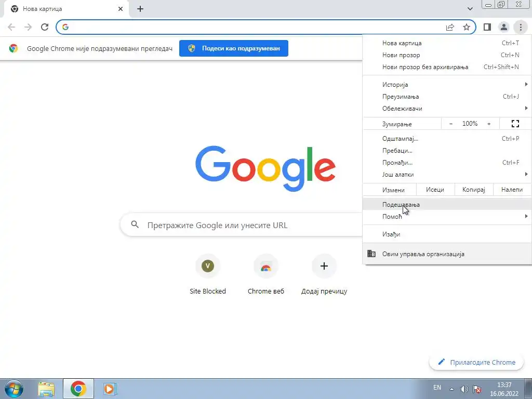Expand the Обележивачи submenu
This screenshot has width=532, height=399.
pyautogui.click(x=447, y=109)
